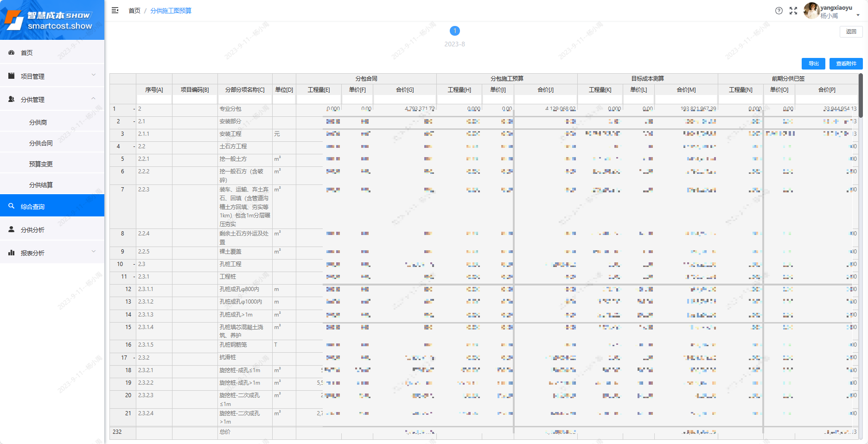Open 分供合同 submenu item
The width and height of the screenshot is (868, 444).
41,143
